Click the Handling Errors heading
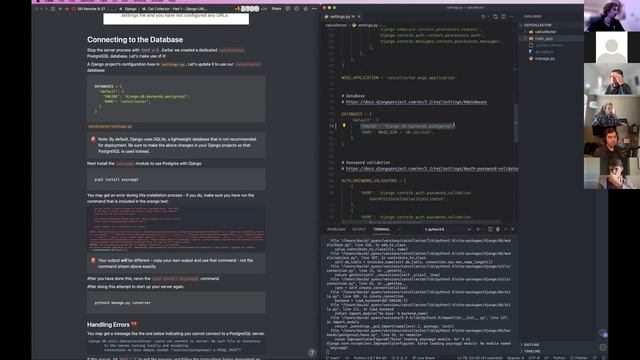The image size is (640, 360). click(x=112, y=324)
